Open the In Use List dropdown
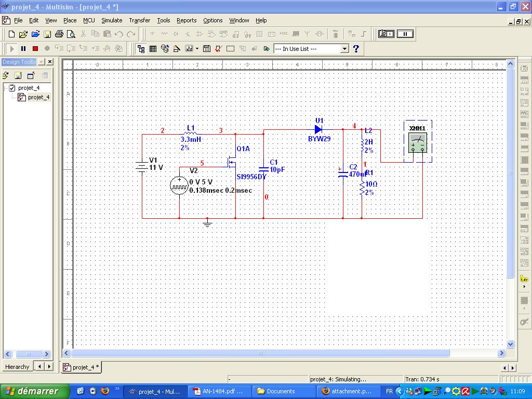 click(x=344, y=48)
